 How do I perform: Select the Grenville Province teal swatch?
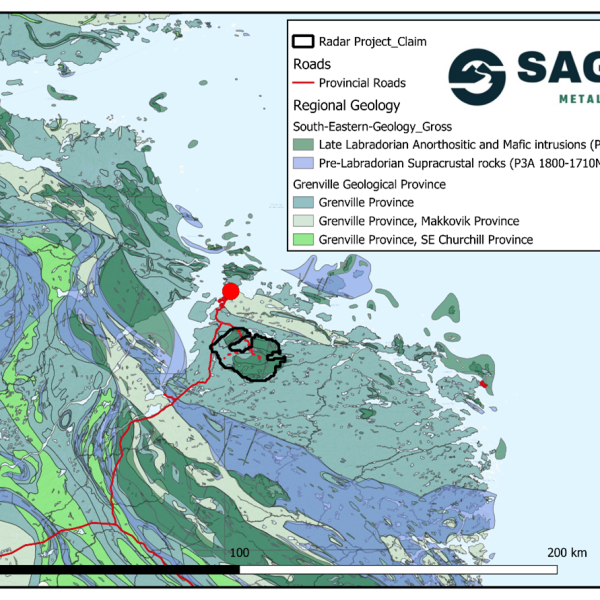tap(303, 202)
